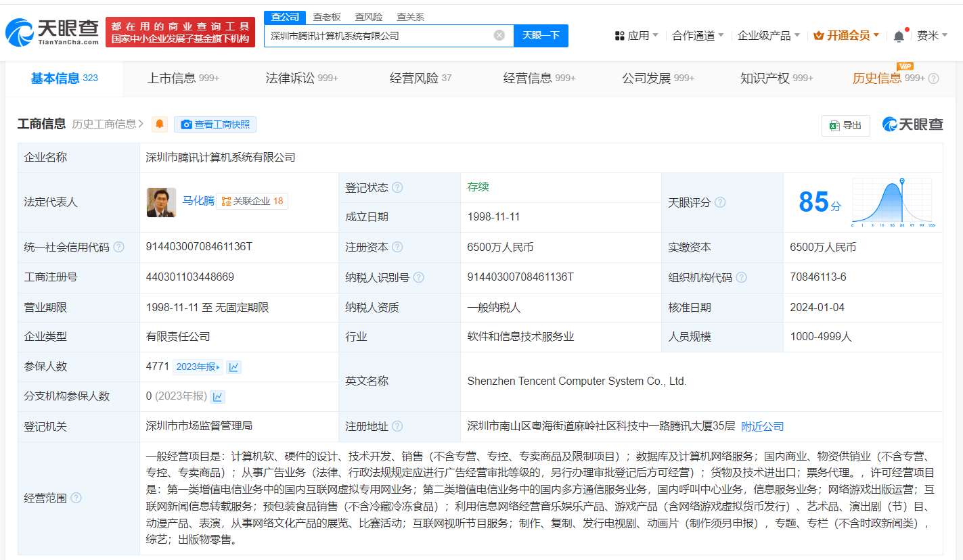Click the 一般纳税人 taxpayer qualification value
963x560 pixels.
(x=494, y=307)
